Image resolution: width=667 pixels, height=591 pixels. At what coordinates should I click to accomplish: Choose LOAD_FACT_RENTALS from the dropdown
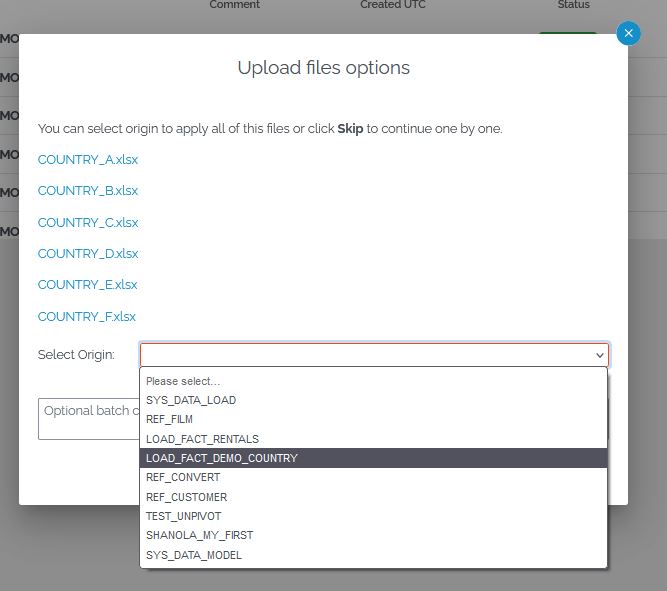point(202,439)
